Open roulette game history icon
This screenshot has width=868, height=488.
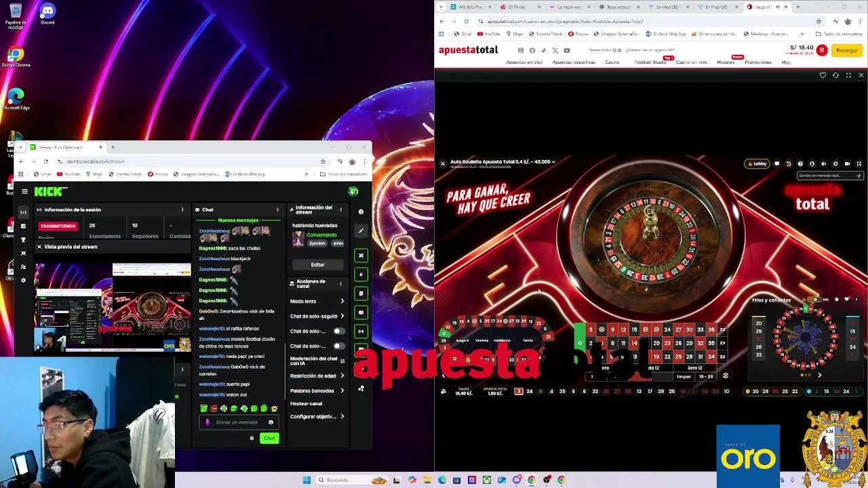[x=789, y=163]
